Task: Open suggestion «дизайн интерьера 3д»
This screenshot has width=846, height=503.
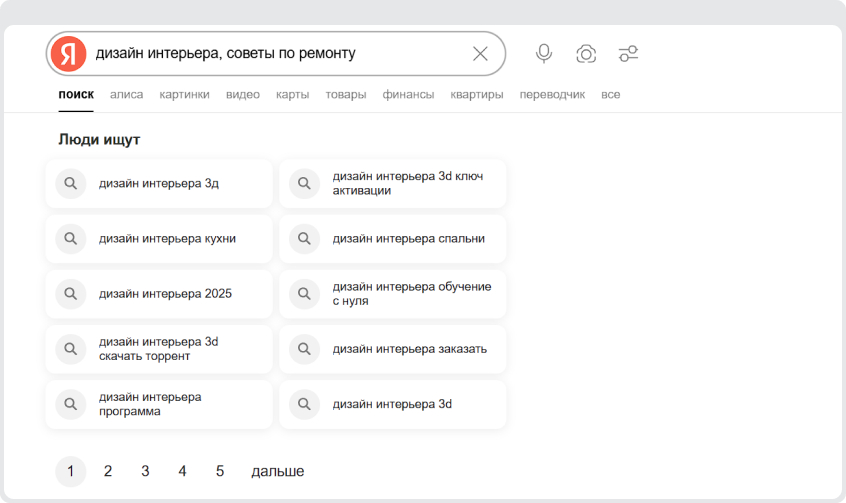Action: coord(159,183)
